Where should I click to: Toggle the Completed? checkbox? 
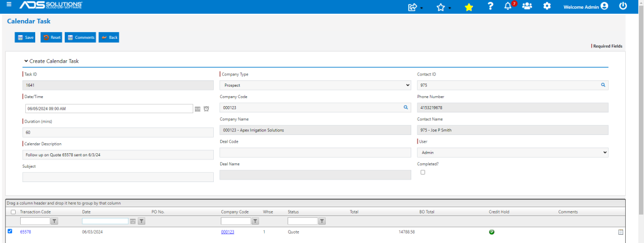423,173
